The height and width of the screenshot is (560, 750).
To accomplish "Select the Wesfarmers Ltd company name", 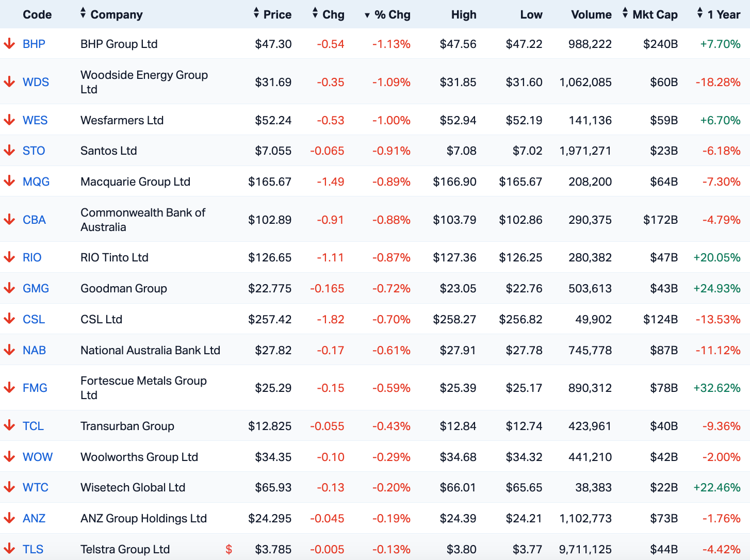I will [122, 120].
